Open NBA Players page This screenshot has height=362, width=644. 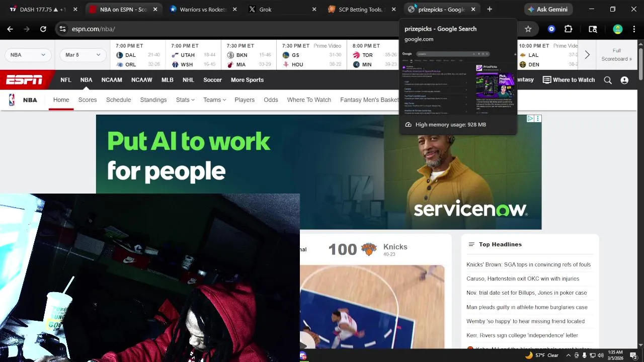tap(245, 100)
